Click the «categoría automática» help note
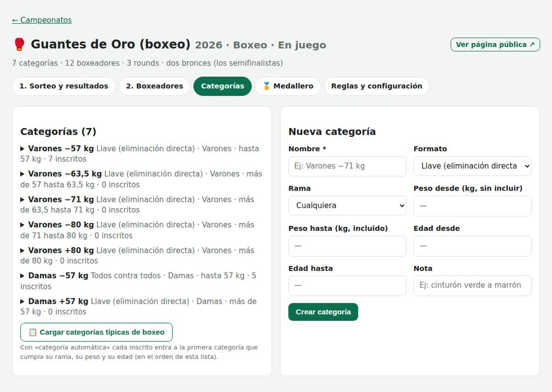The height and width of the screenshot is (392, 552). (139, 352)
